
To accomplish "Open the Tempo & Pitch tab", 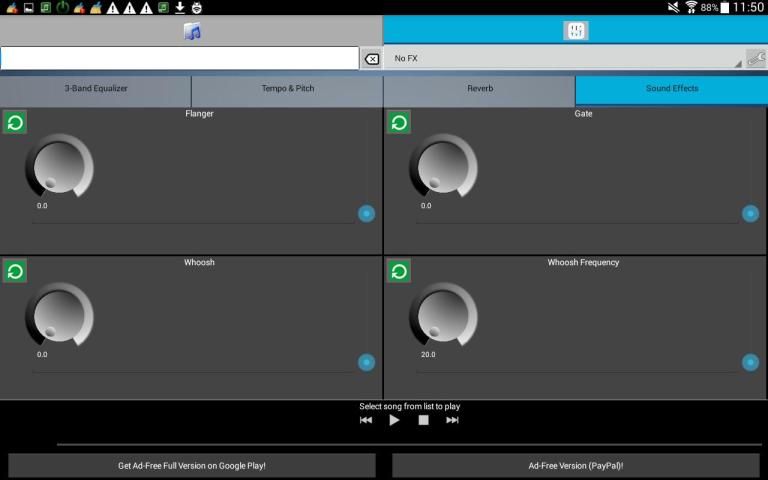I will coord(288,89).
